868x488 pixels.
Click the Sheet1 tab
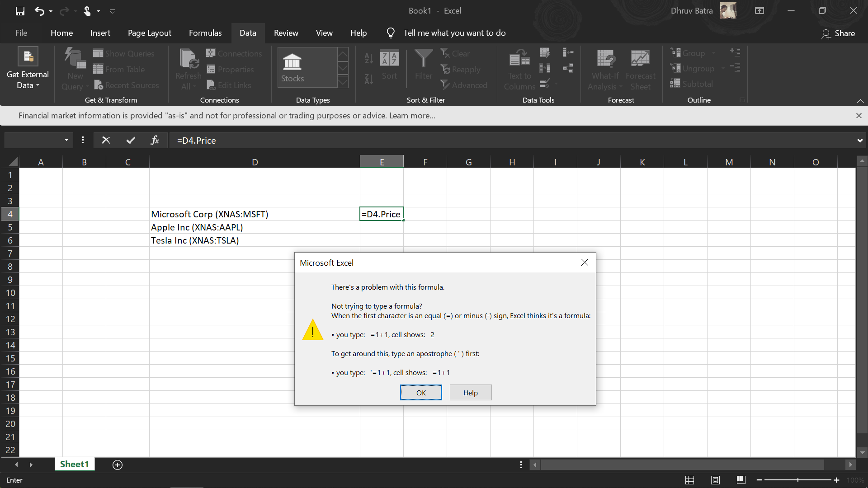(x=75, y=464)
